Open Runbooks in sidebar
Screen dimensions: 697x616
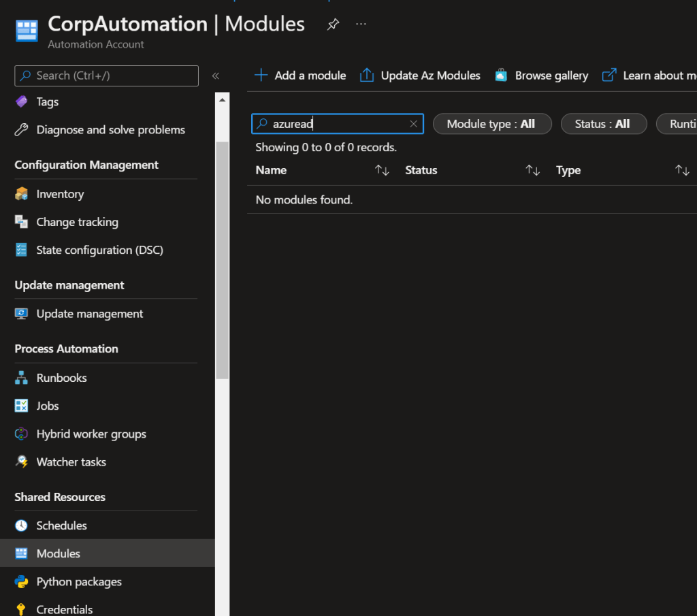coord(61,378)
